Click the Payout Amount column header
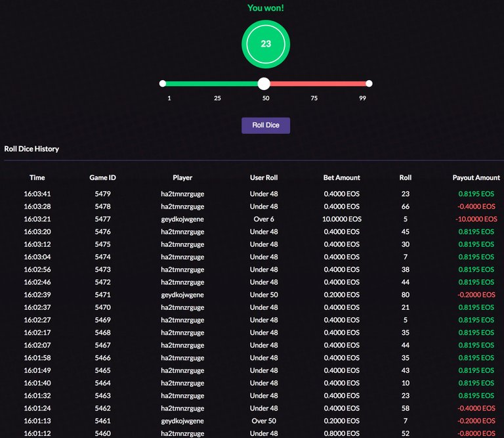 [476, 177]
